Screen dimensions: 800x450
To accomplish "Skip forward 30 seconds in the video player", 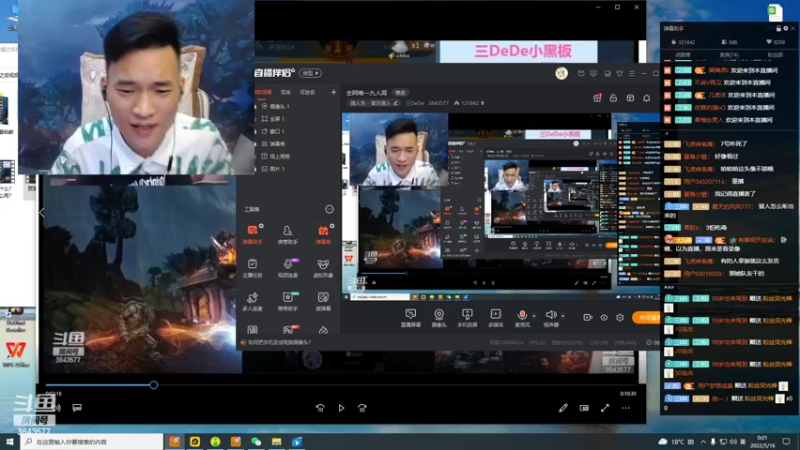I will coord(362,408).
